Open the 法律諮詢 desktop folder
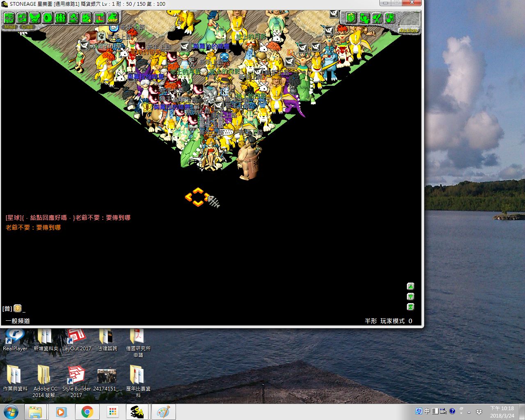525x420 pixels. (107, 340)
